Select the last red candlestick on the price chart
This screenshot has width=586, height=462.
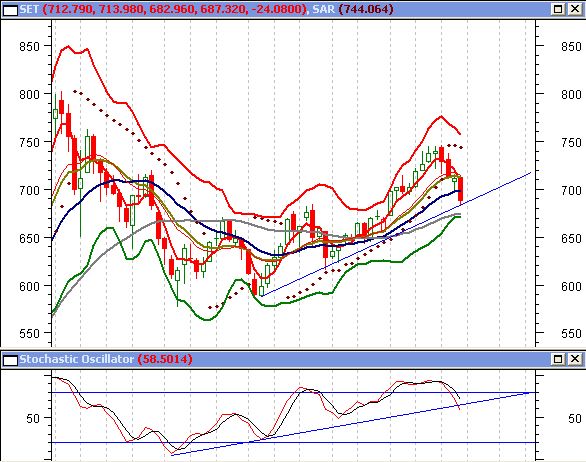click(460, 190)
